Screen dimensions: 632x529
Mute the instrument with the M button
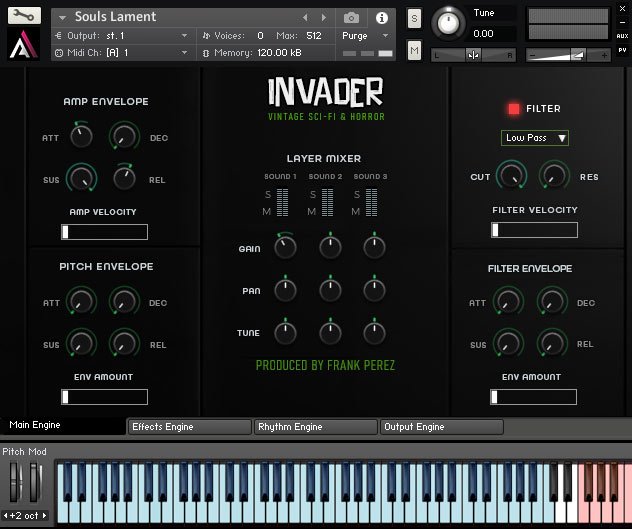415,48
